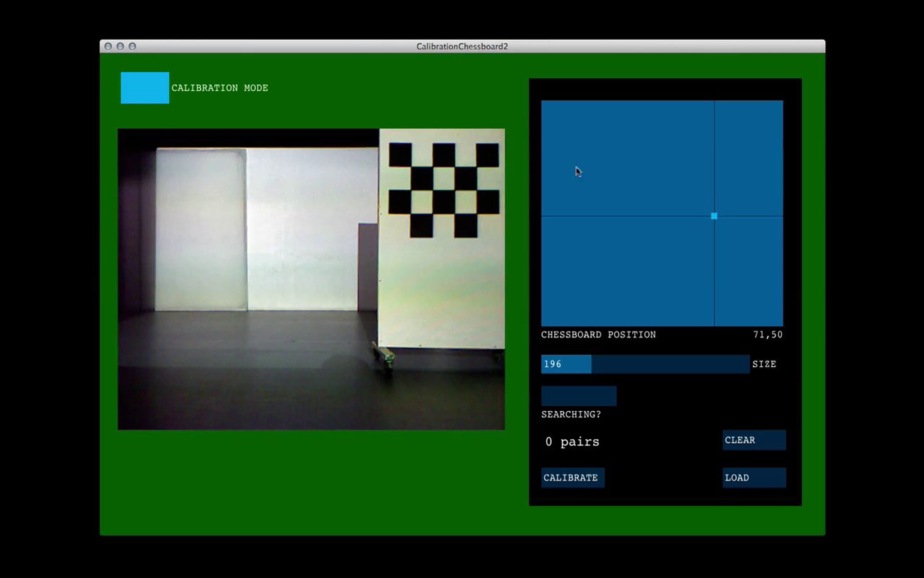Screen dimensions: 924x578
Task: Click upper-right quadrant of chessboard position pad
Action: (x=749, y=158)
